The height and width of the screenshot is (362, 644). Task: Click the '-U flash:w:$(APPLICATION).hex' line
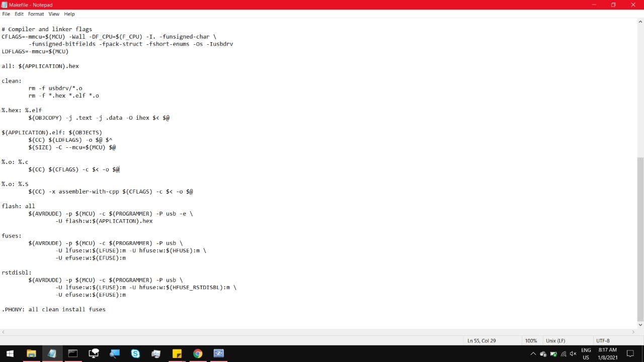pyautogui.click(x=104, y=221)
